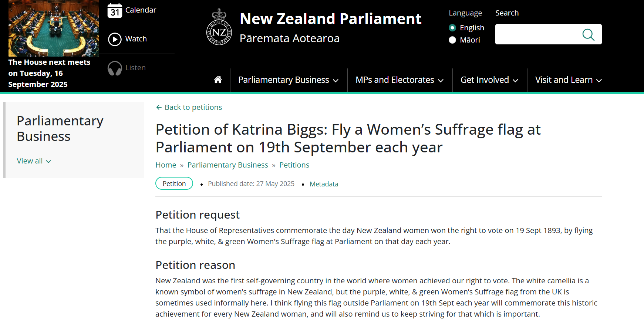The width and height of the screenshot is (644, 324).
Task: Select the English language radio button
Action: tap(452, 28)
